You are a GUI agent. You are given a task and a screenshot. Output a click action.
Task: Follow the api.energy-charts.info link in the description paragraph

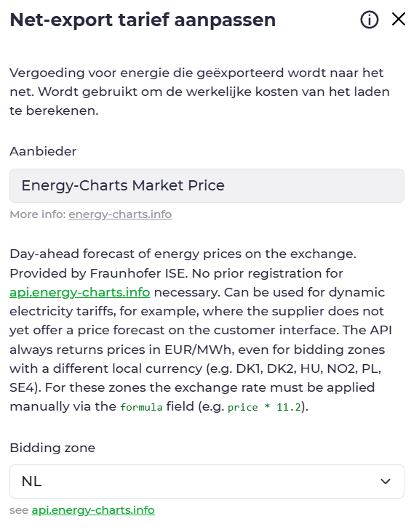[80, 292]
